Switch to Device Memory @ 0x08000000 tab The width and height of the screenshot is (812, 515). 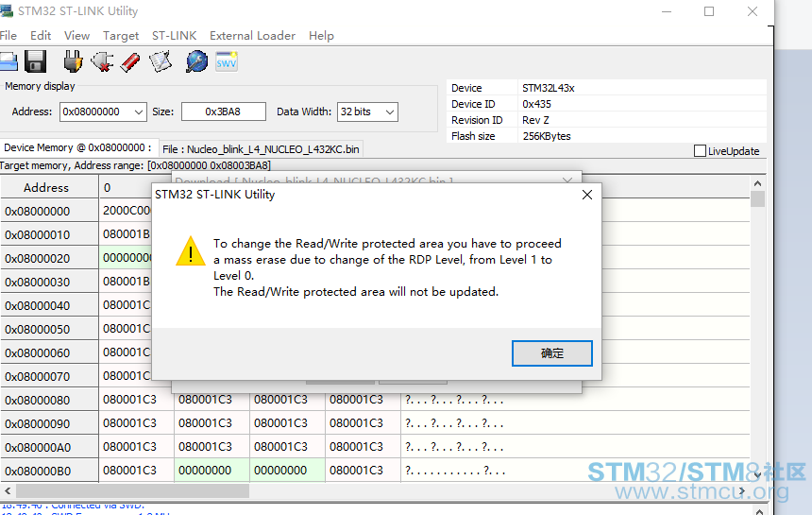pyautogui.click(x=77, y=147)
